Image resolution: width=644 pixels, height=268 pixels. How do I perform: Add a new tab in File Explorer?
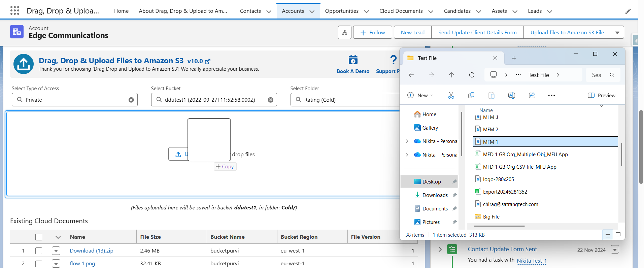tap(514, 58)
